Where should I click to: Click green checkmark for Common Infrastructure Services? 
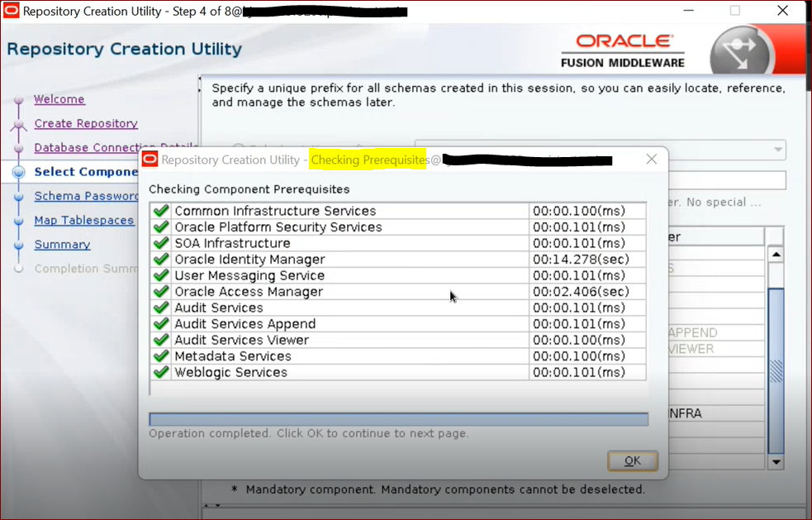(161, 211)
